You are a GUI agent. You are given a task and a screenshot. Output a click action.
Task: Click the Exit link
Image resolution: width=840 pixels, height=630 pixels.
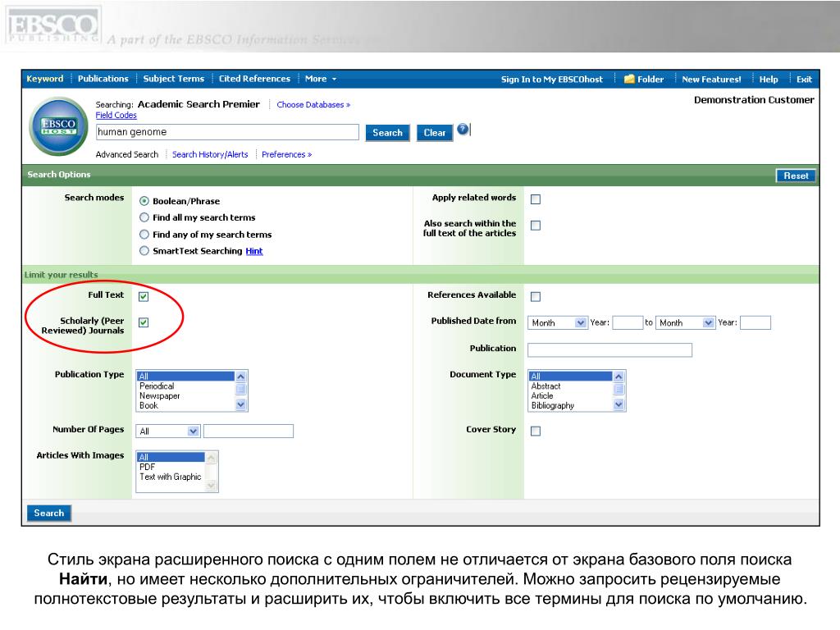(x=804, y=80)
